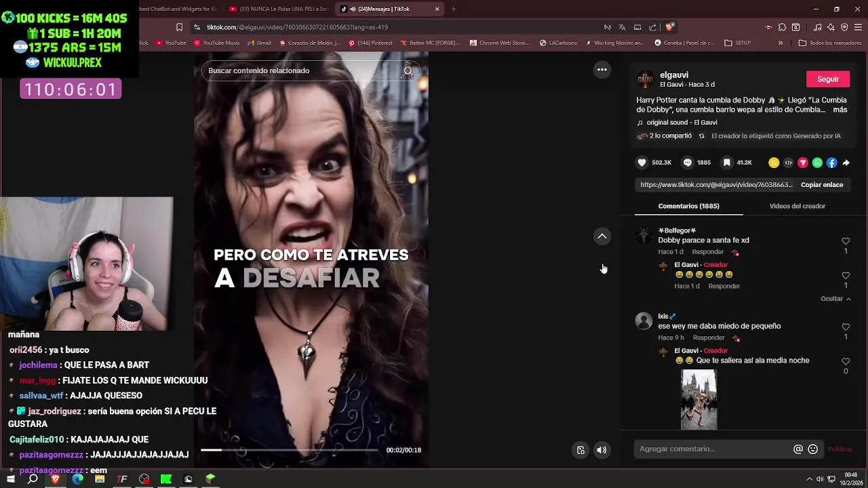Screen dimensions: 868x488
Task: Show hidden system tray icons
Action: (809, 479)
